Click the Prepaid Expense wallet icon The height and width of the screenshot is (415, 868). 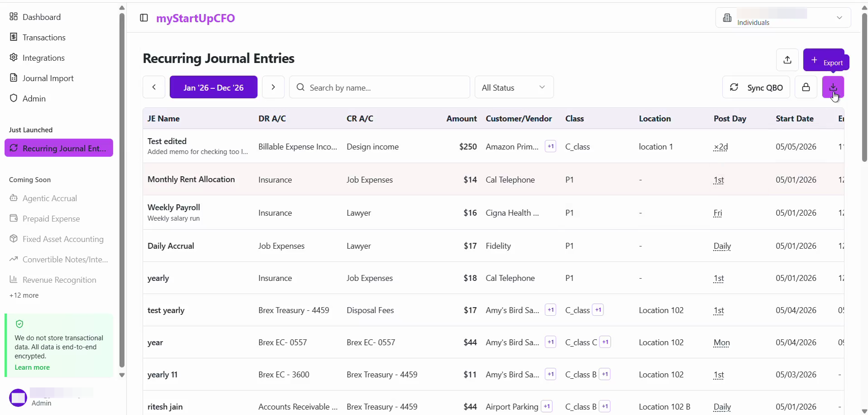click(x=14, y=218)
